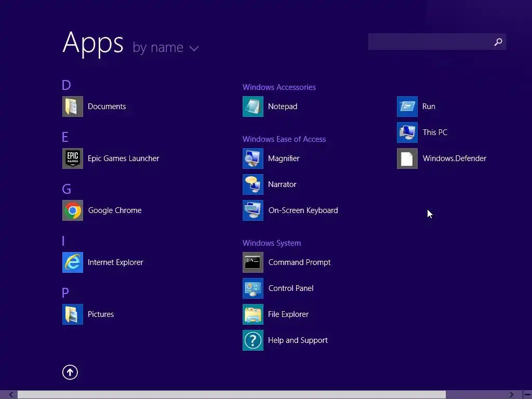Image resolution: width=532 pixels, height=399 pixels.
Task: Click the 'Magnifier' label text
Action: tap(284, 158)
